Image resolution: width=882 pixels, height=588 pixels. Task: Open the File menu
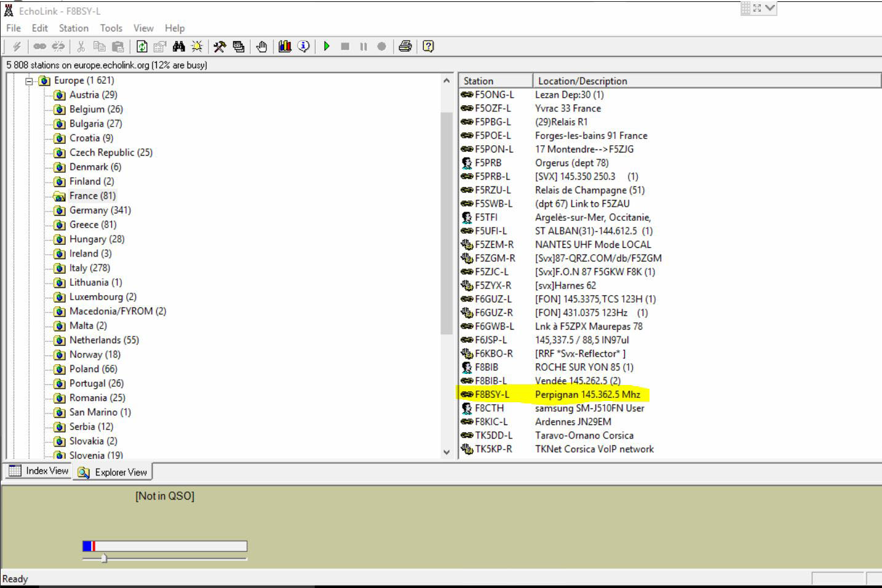coord(14,28)
